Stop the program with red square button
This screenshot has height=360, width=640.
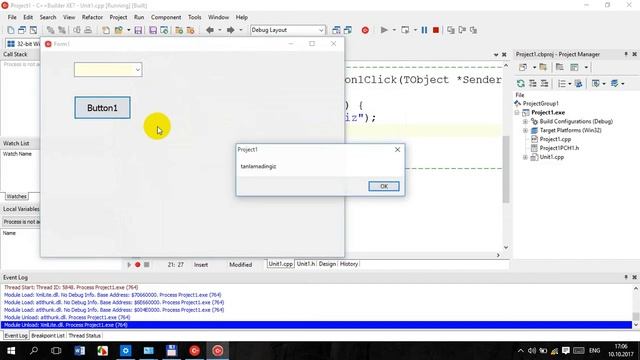[x=436, y=30]
